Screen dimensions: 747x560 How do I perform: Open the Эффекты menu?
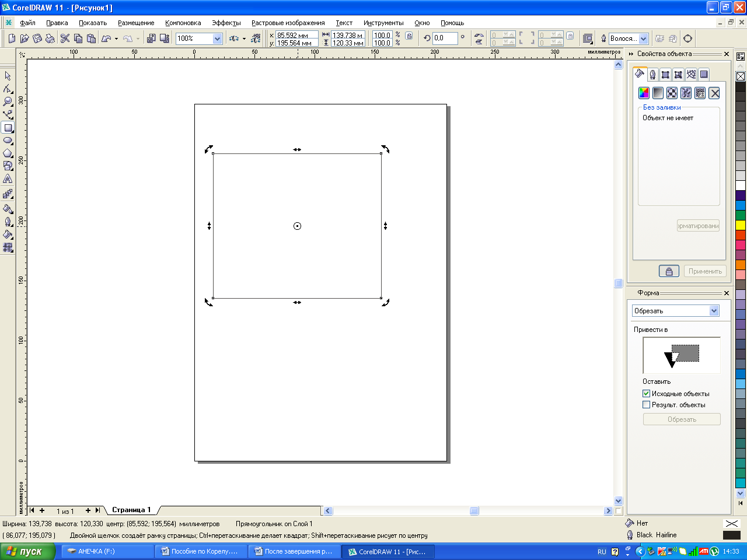(x=226, y=23)
